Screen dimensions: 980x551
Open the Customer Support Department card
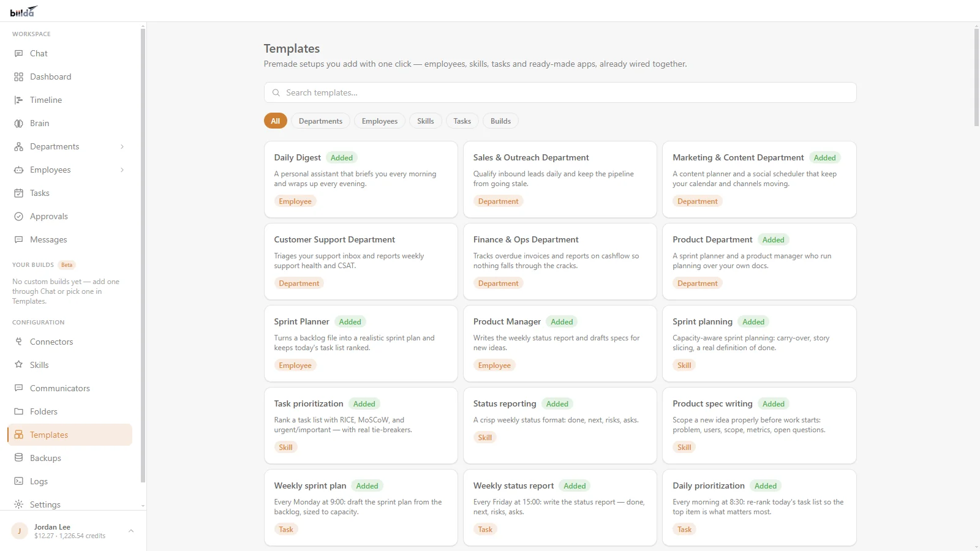click(x=361, y=261)
